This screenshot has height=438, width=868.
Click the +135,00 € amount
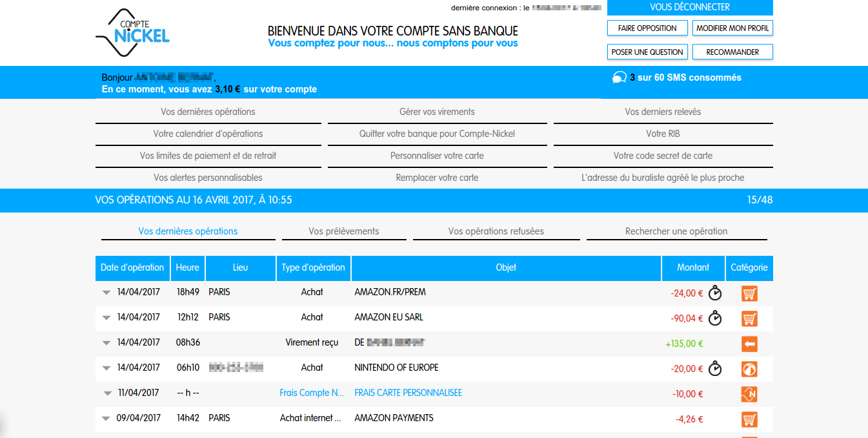[684, 344]
